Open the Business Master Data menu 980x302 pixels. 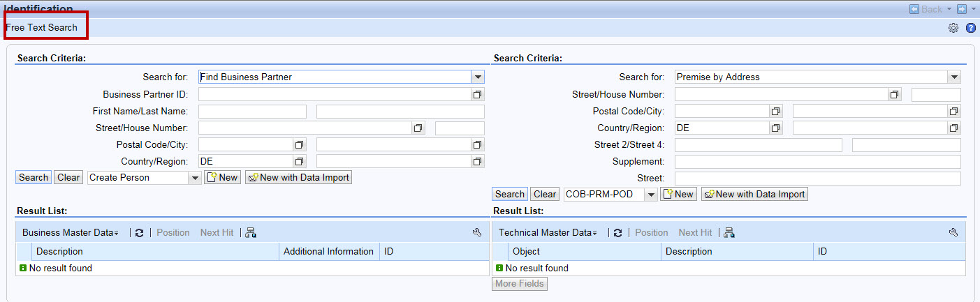click(x=70, y=233)
